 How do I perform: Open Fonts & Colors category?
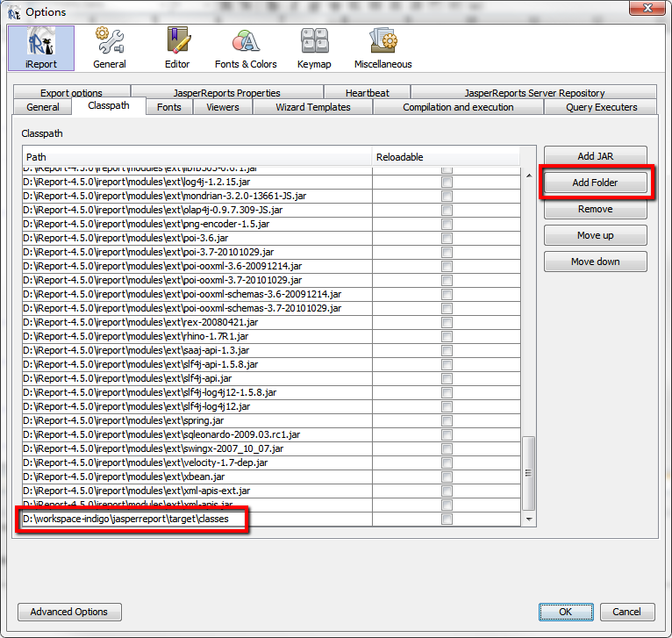click(x=246, y=47)
